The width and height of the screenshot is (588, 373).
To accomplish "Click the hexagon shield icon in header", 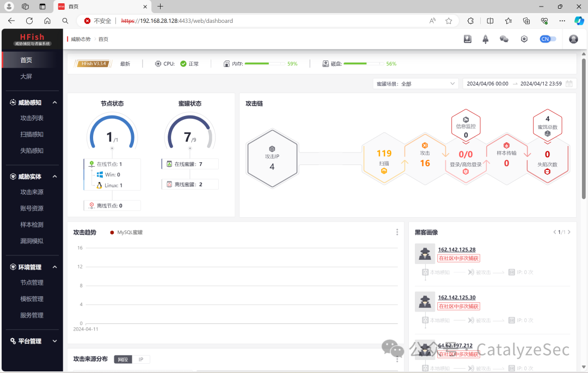I will [524, 39].
